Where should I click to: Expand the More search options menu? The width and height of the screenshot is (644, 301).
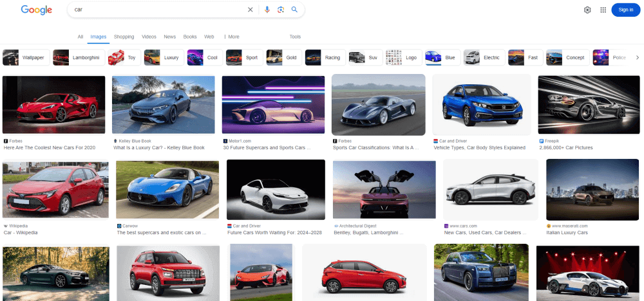231,37
